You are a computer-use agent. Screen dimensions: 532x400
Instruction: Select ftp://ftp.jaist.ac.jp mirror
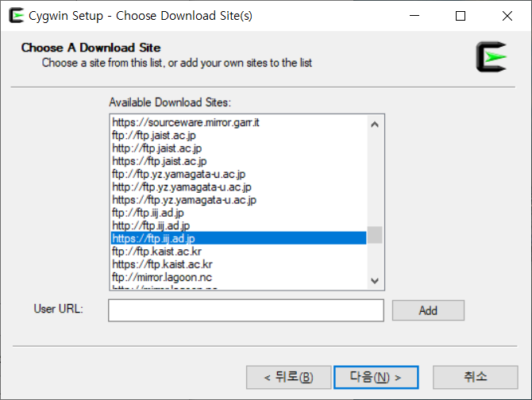(238, 135)
